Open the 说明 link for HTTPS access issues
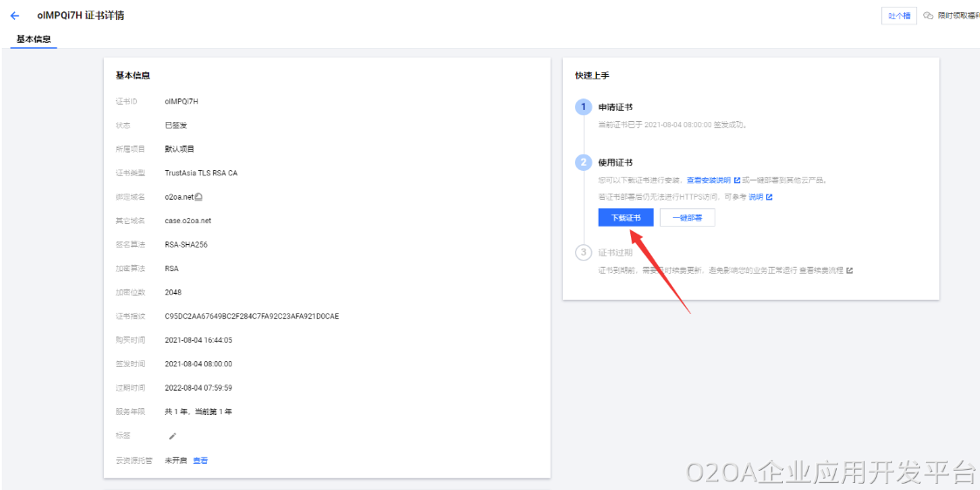The width and height of the screenshot is (980, 490). pyautogui.click(x=755, y=197)
